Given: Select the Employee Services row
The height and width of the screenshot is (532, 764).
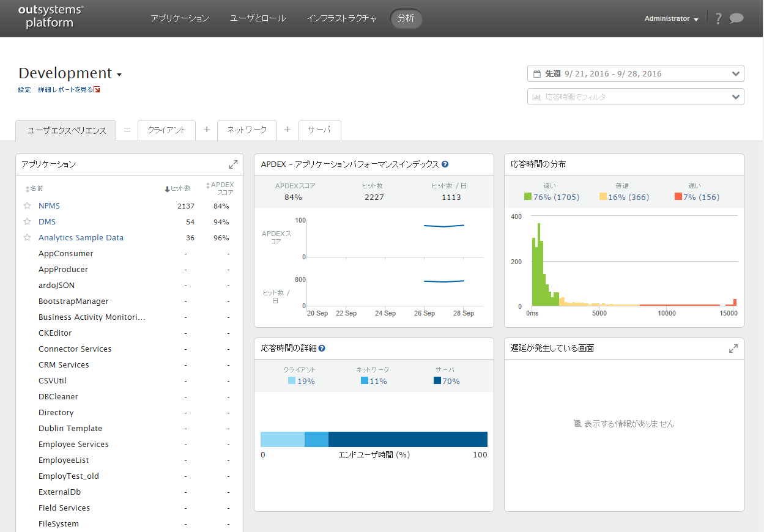Looking at the screenshot, I should [x=130, y=445].
